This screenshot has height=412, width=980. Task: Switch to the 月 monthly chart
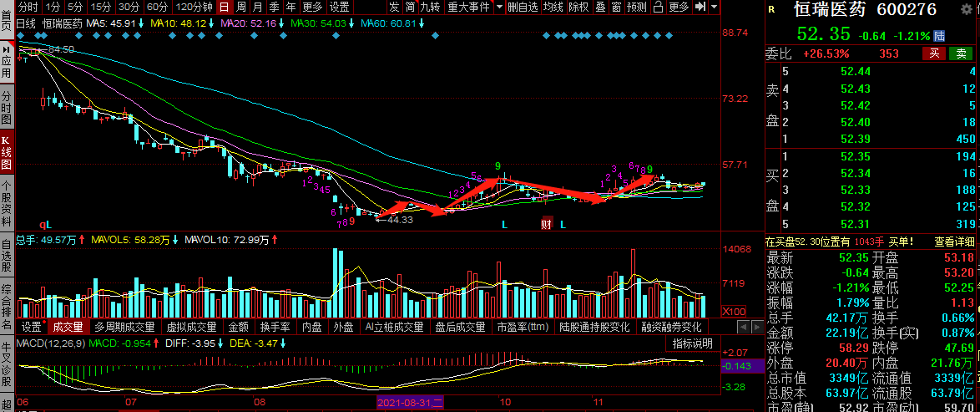click(x=257, y=7)
